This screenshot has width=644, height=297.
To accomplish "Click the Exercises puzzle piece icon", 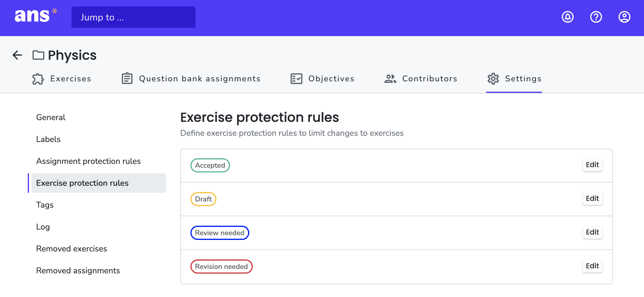I will click(38, 78).
